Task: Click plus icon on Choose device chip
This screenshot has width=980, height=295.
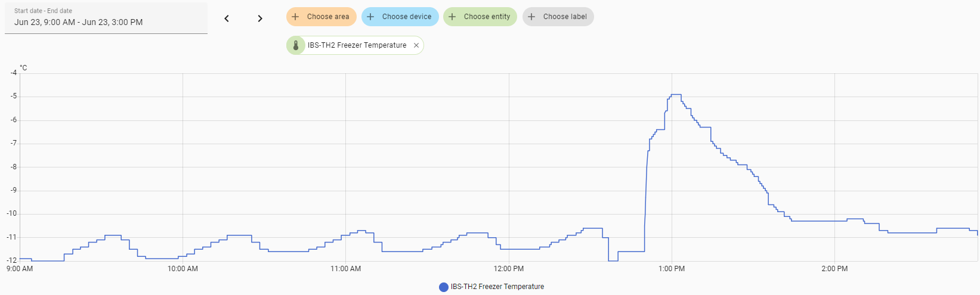Action: 370,17
